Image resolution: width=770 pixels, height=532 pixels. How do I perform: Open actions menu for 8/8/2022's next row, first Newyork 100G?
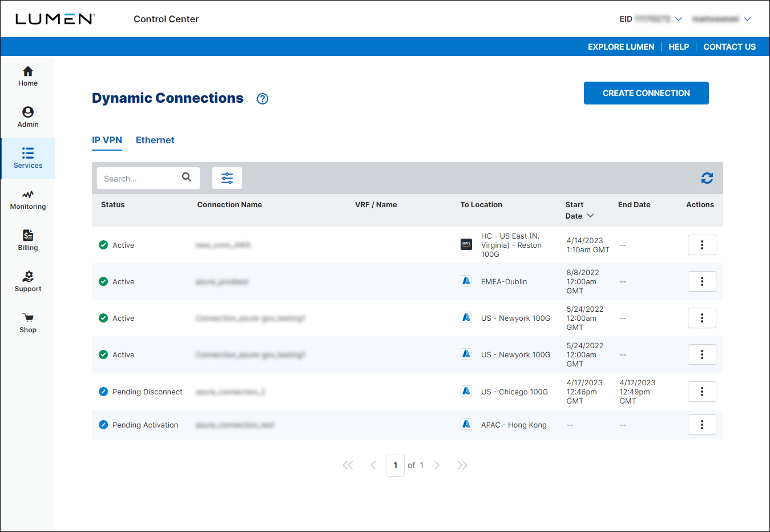tap(702, 318)
